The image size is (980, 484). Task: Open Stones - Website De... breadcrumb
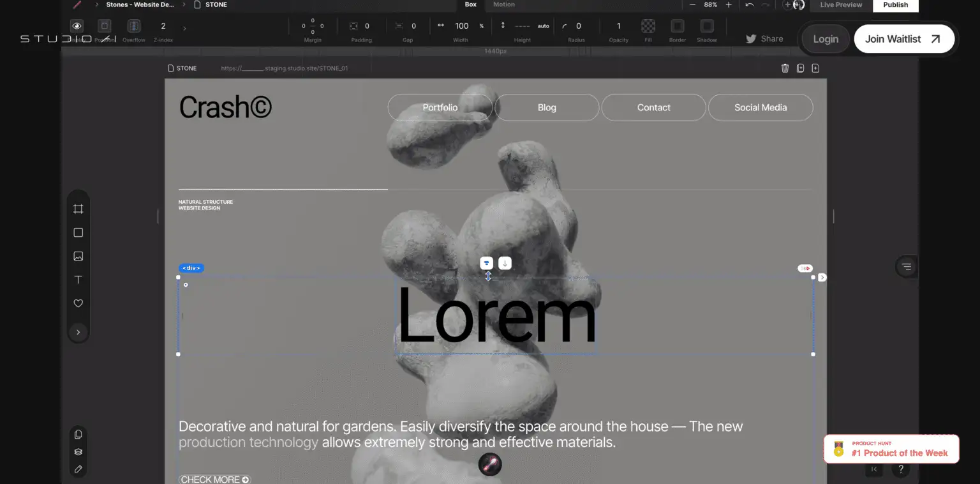[140, 4]
